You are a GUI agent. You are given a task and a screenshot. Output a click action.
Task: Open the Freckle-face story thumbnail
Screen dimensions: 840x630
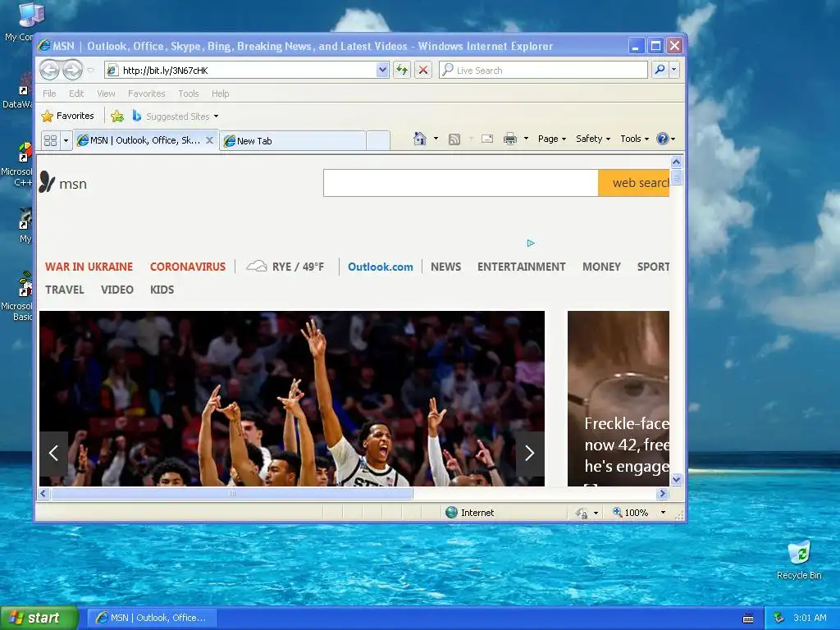click(x=619, y=399)
